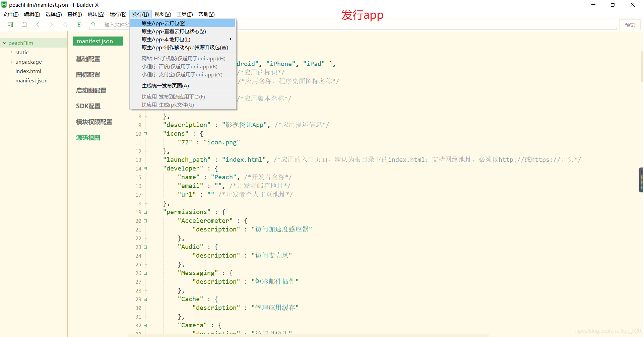Image resolution: width=644 pixels, height=337 pixels.
Task: Collapse the Camera fold at line 32
Action: (x=145, y=325)
